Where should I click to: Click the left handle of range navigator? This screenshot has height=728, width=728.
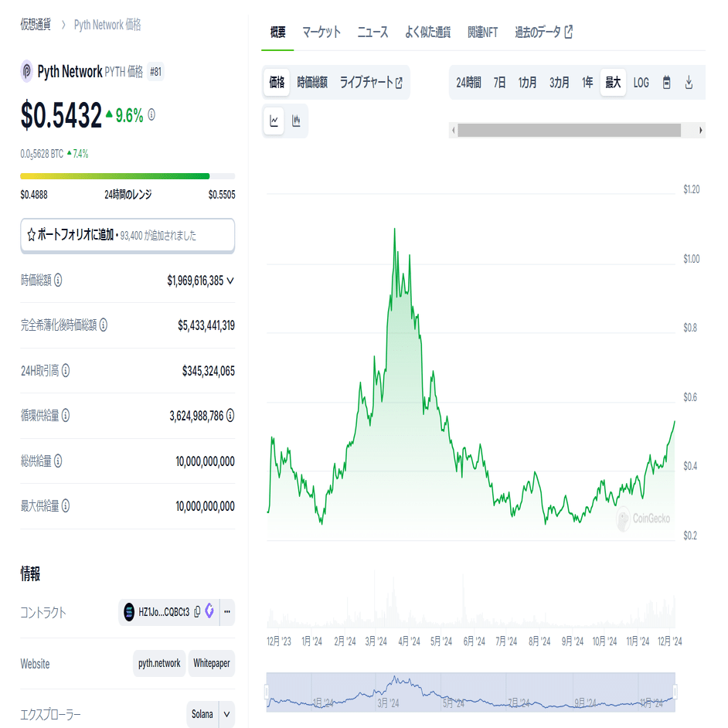pos(267,692)
